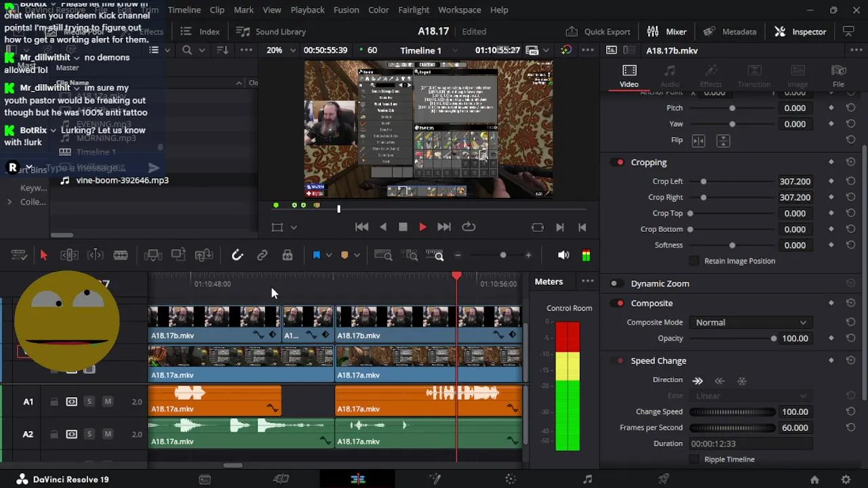Open the Mixer panel
The image size is (868, 488).
[667, 32]
